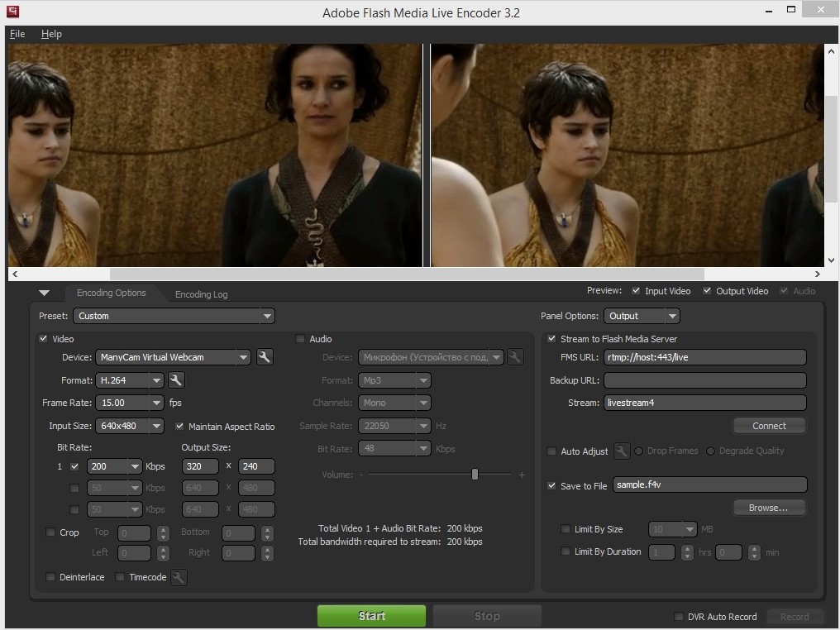The height and width of the screenshot is (630, 840).
Task: Click the Stop button
Action: click(x=487, y=616)
